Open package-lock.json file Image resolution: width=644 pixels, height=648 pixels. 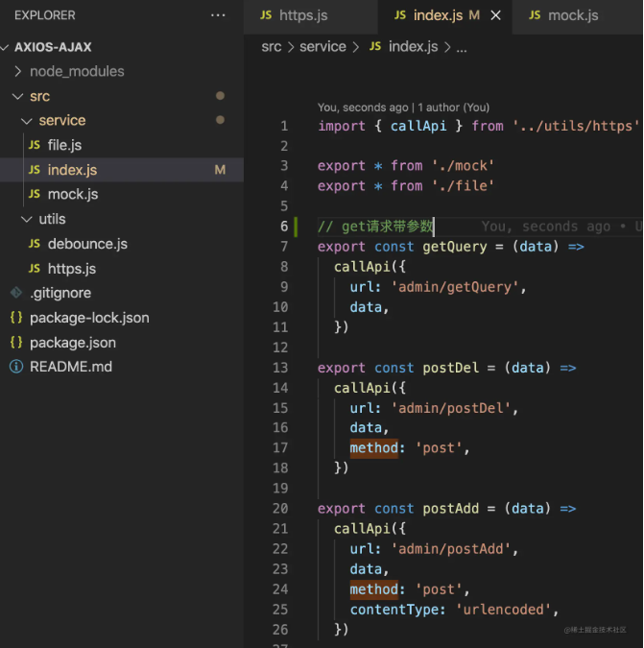tap(89, 318)
